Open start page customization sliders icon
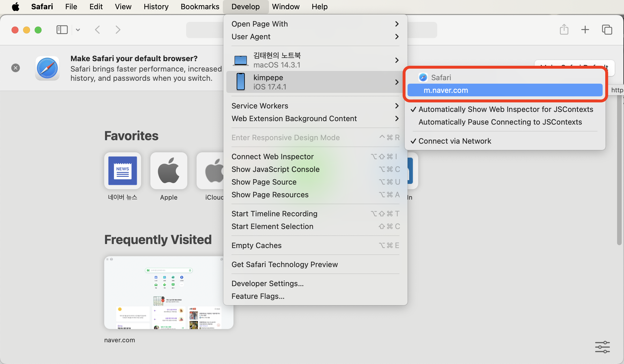 click(602, 347)
